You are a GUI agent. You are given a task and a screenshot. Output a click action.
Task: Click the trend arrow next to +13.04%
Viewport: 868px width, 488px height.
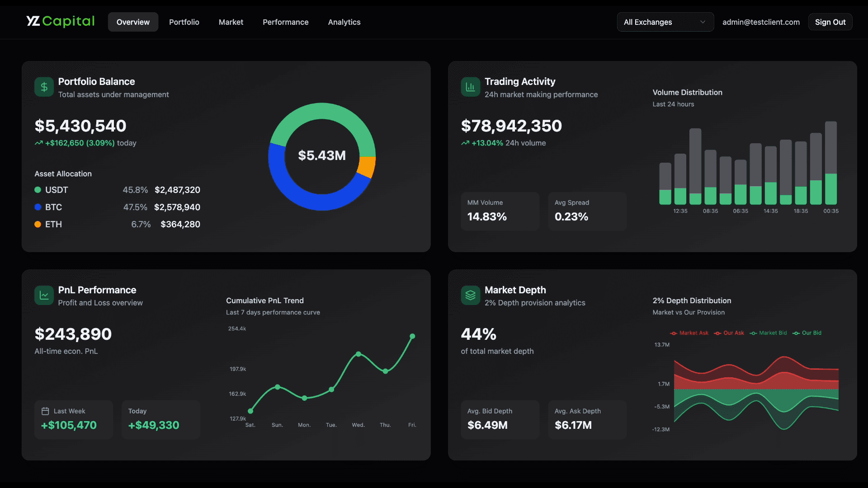pos(465,143)
